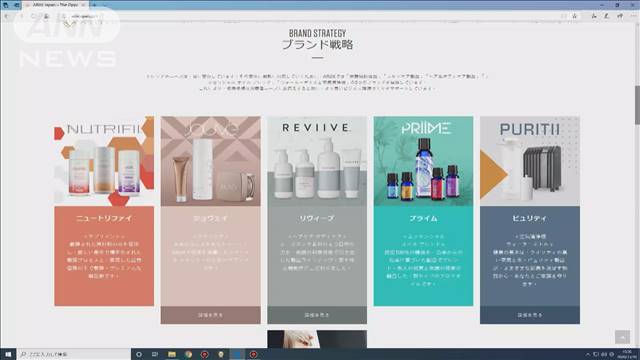
Task: Open Chrome from the taskbar
Action: [188, 354]
